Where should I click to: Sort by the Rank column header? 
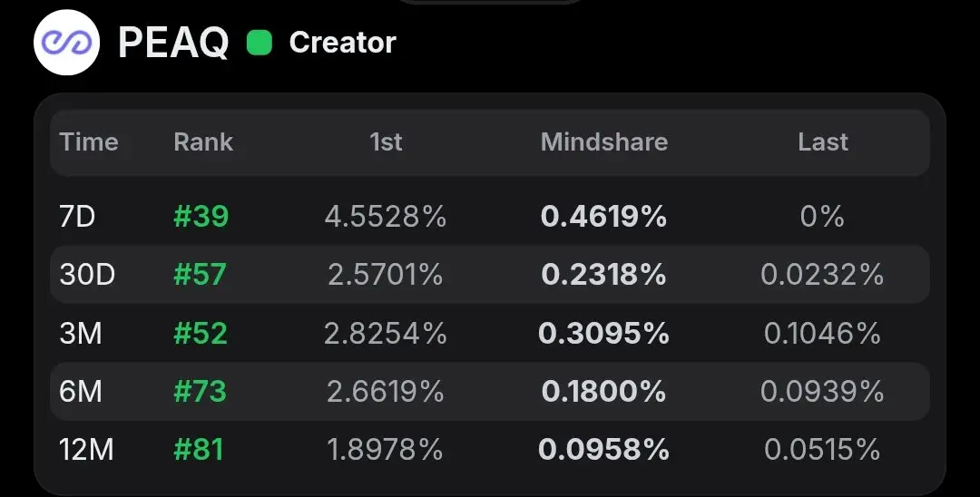tap(203, 141)
